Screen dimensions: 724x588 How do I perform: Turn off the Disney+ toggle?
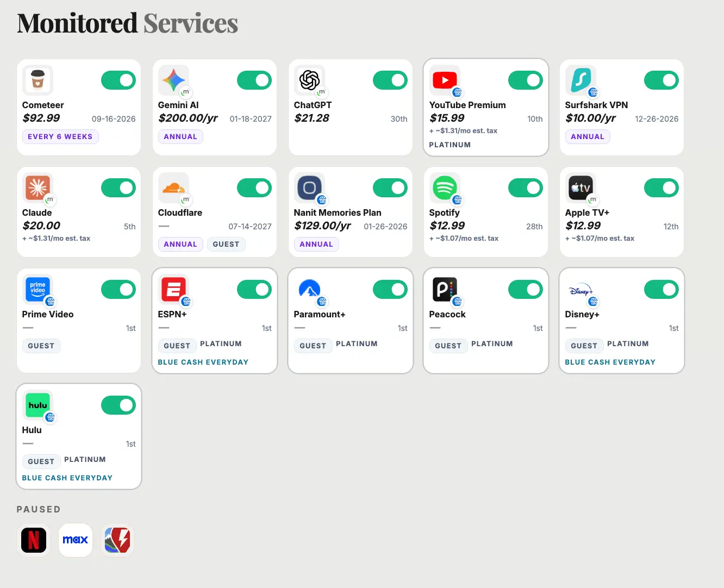tap(661, 290)
